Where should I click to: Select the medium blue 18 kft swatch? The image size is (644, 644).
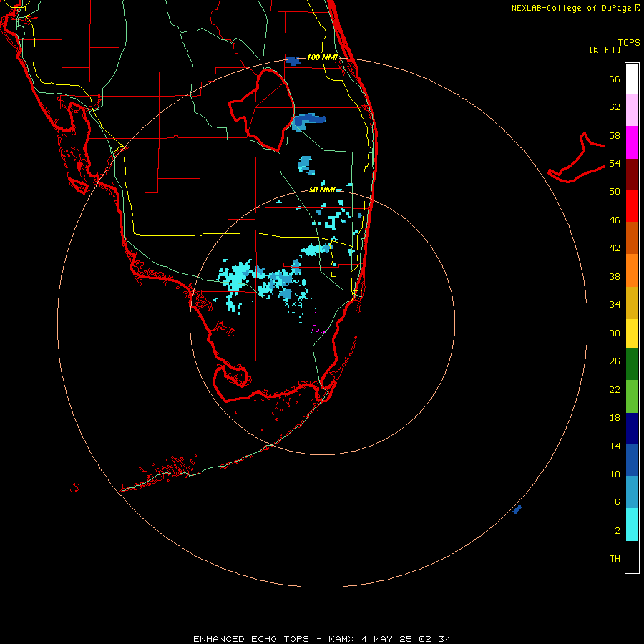click(x=632, y=460)
